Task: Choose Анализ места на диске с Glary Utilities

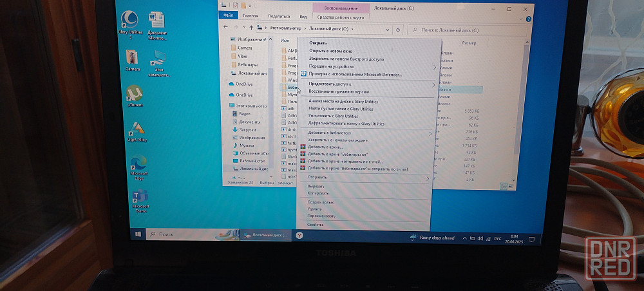Action: tap(343, 101)
